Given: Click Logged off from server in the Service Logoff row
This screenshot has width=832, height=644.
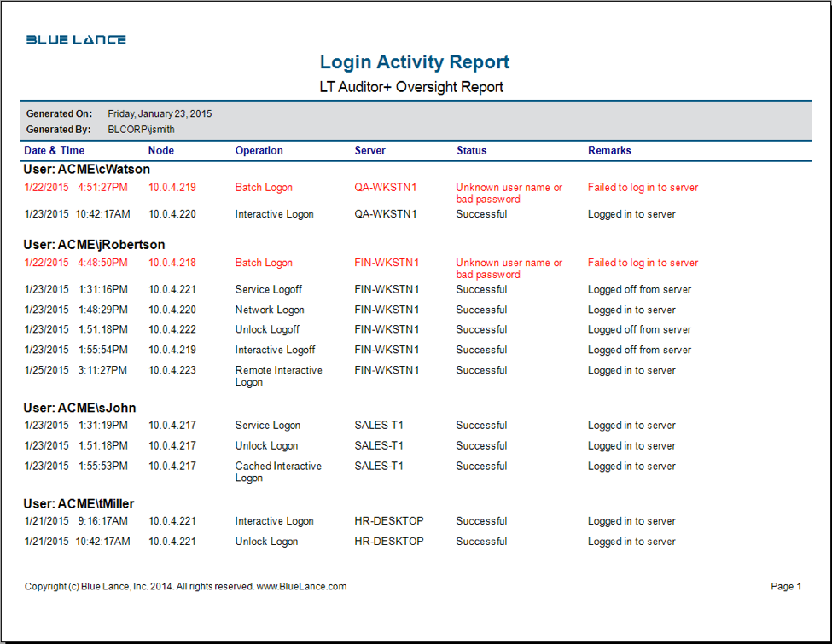Looking at the screenshot, I should (x=639, y=290).
